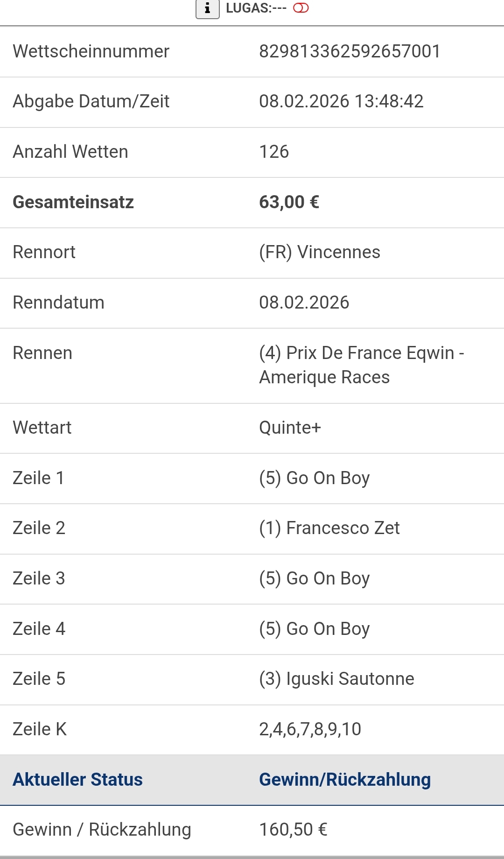Click the red LUGAS status indicator icon
The height and width of the screenshot is (859, 504).
(301, 8)
